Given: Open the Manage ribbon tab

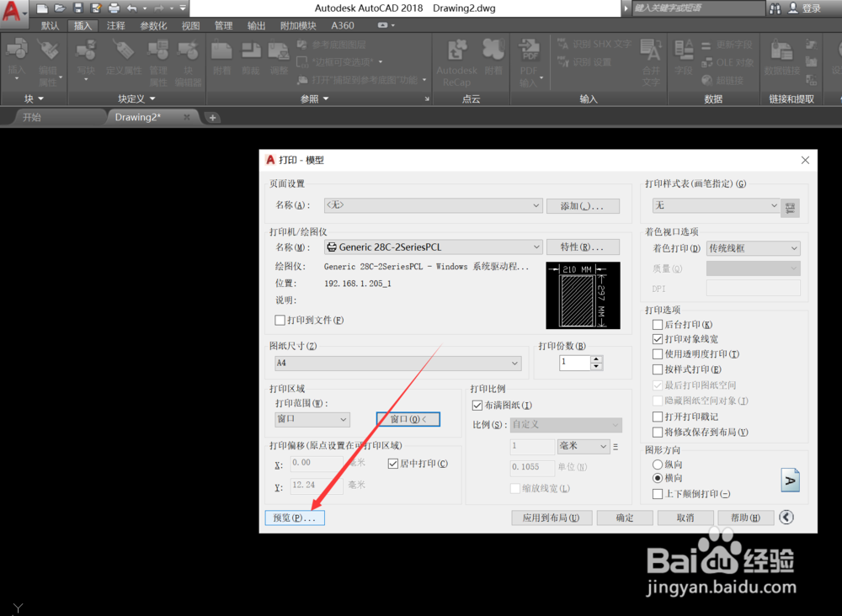Looking at the screenshot, I should tap(223, 25).
